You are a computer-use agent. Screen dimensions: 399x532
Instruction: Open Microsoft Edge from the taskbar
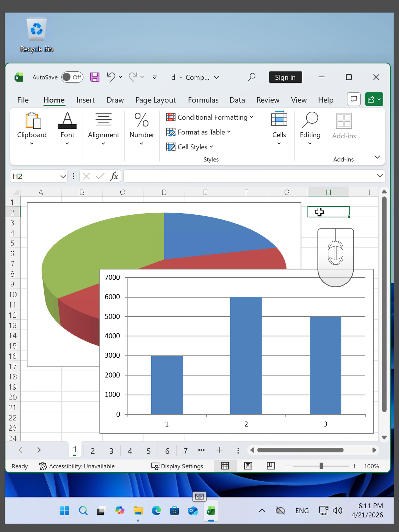[156, 511]
